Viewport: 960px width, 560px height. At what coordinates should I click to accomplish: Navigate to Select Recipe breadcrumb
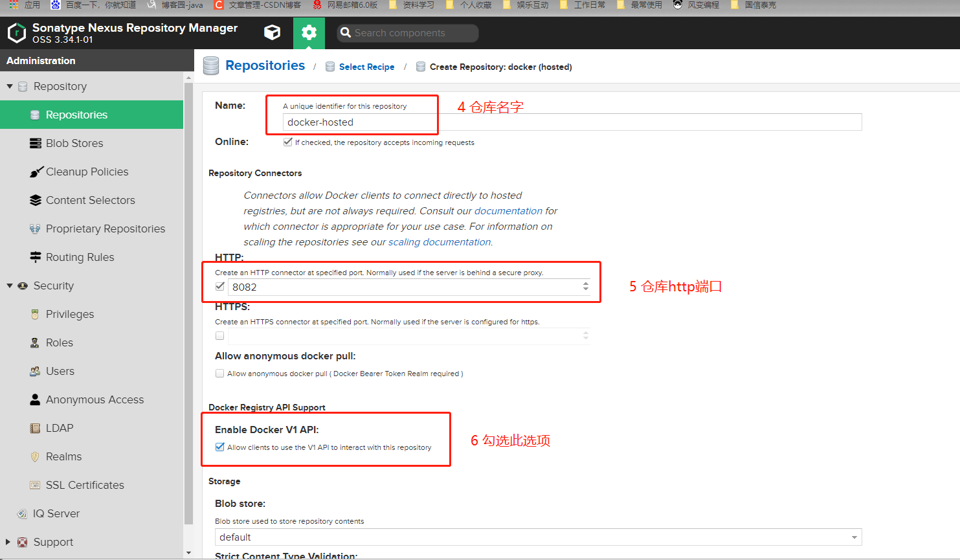click(366, 67)
